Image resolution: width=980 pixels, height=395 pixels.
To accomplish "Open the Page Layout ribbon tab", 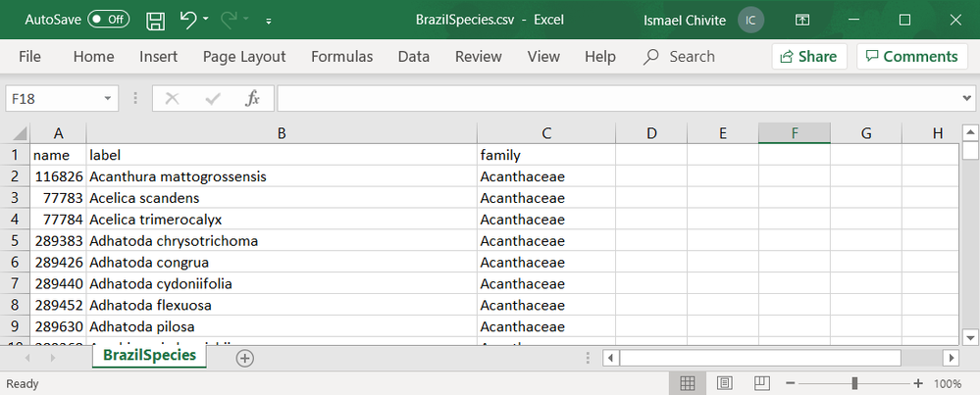I will coord(244,57).
